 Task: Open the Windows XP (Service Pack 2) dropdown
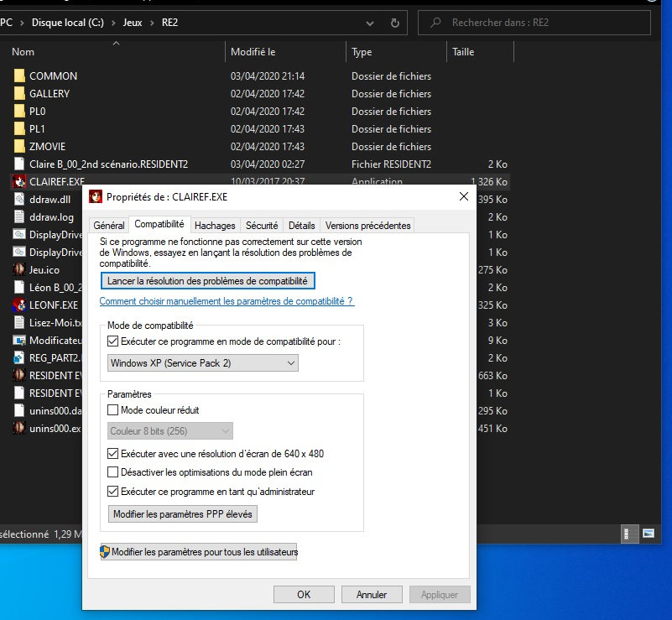point(203,363)
